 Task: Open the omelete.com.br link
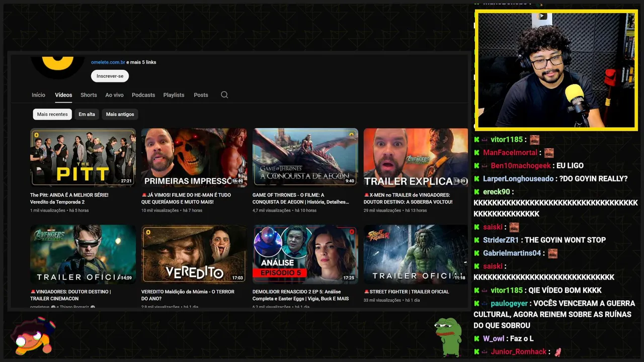108,62
